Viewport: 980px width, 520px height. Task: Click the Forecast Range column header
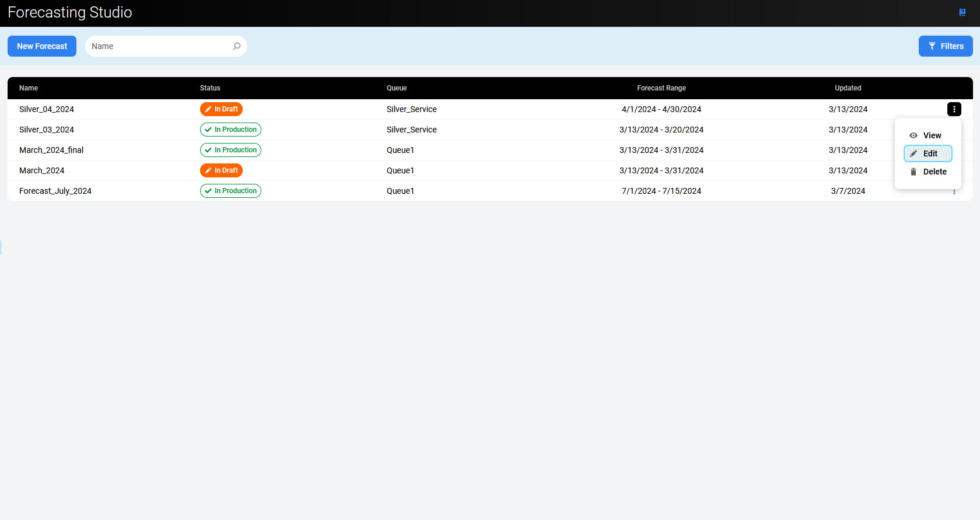coord(661,88)
